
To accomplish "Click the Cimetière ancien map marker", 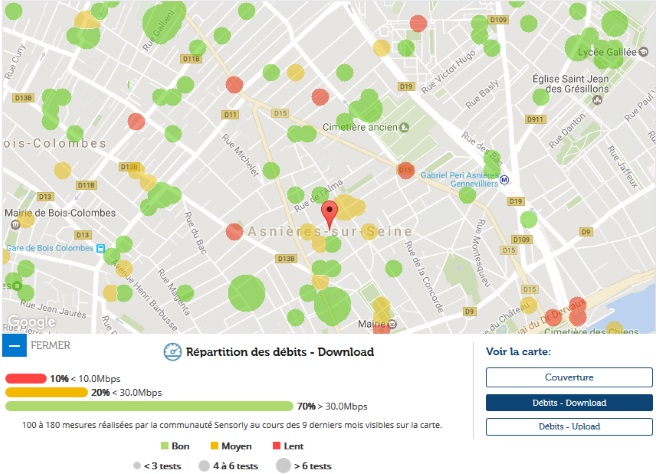I will click(x=403, y=128).
